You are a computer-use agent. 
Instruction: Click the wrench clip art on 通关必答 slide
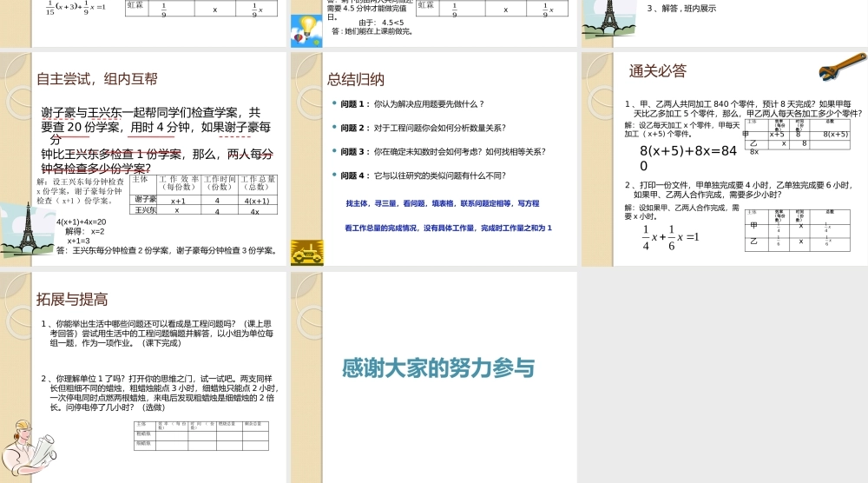tap(842, 67)
